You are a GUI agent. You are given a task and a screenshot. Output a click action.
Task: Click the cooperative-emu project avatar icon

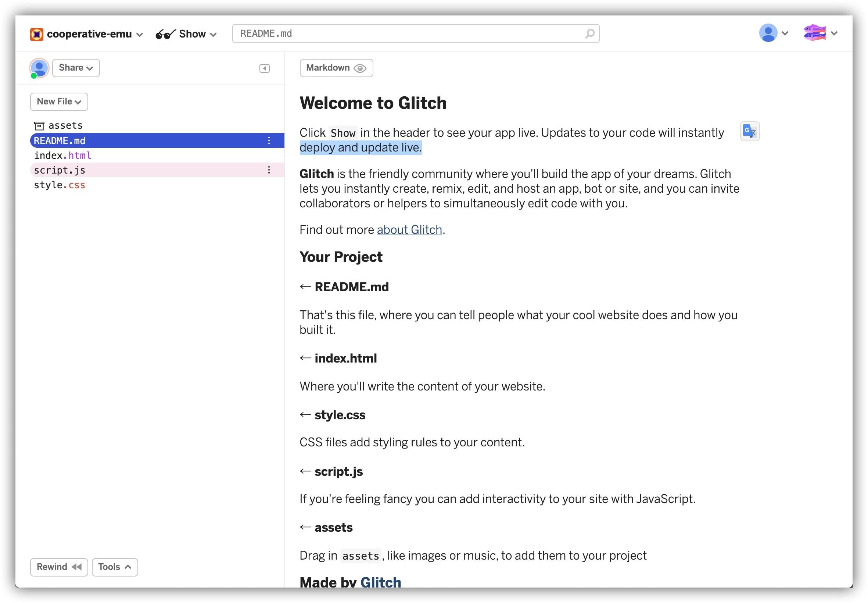[37, 35]
